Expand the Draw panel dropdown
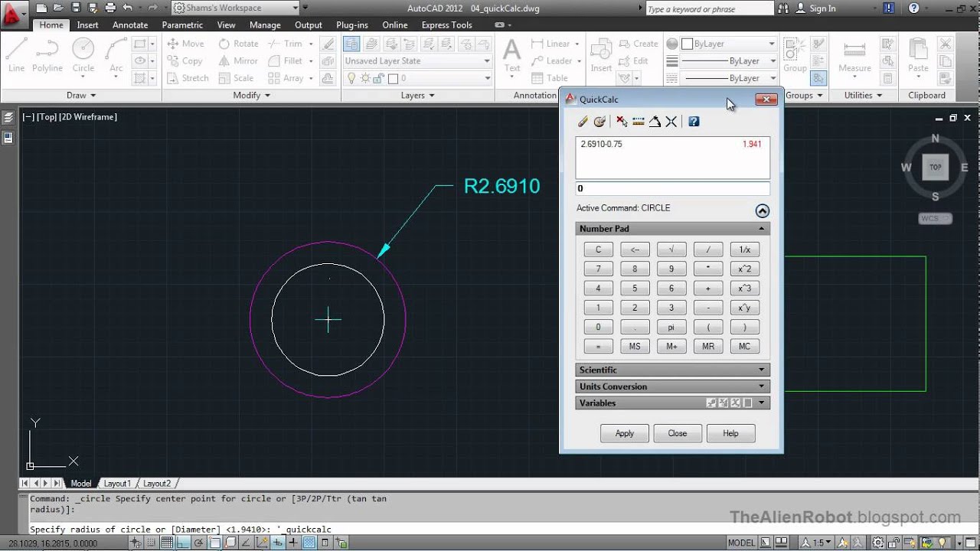 coord(81,95)
